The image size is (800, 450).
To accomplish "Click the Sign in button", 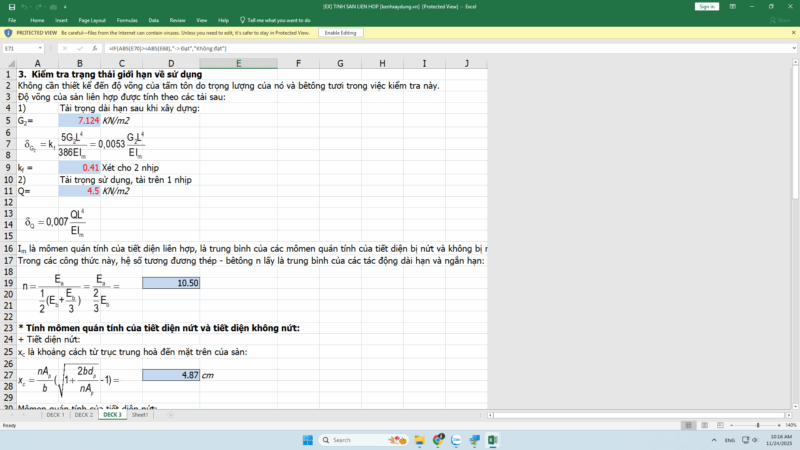I will [x=706, y=6].
